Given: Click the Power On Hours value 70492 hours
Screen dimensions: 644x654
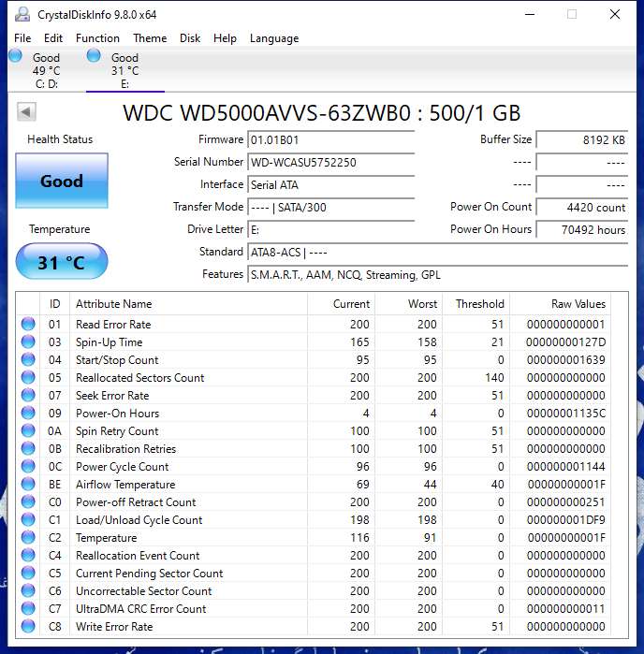Looking at the screenshot, I should (582, 230).
